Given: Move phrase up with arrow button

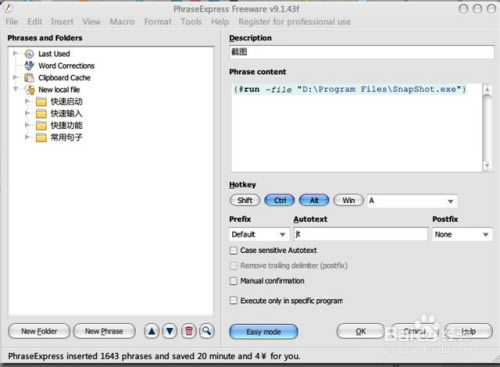Looking at the screenshot, I should [152, 331].
